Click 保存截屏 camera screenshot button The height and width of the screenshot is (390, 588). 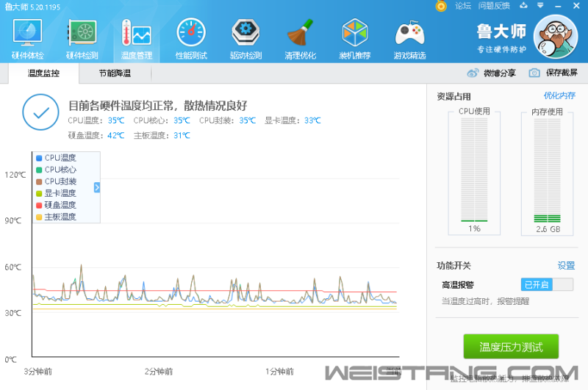coord(553,73)
